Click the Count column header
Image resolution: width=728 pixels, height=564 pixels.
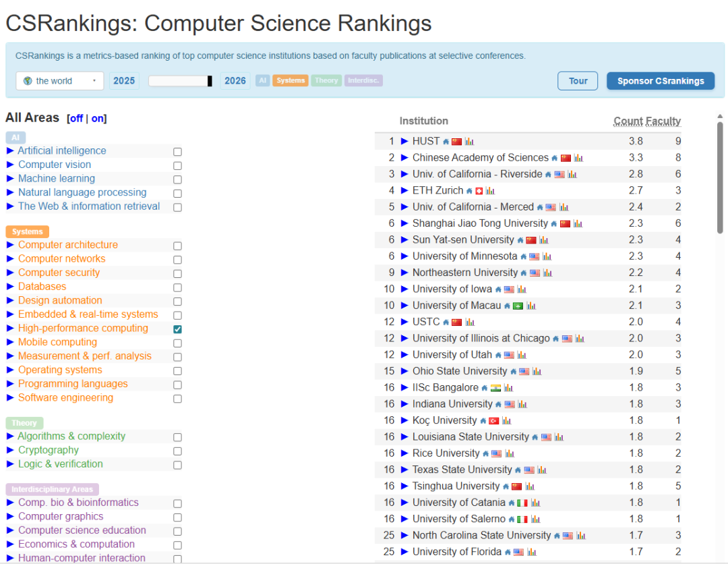click(x=629, y=121)
